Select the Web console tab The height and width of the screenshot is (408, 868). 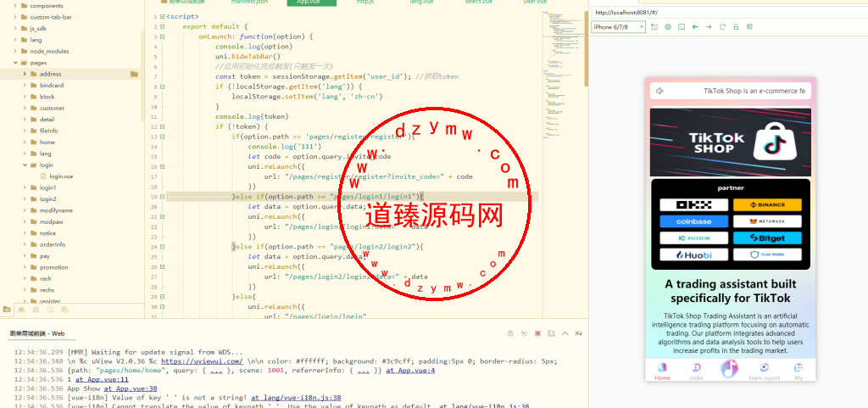(x=37, y=333)
